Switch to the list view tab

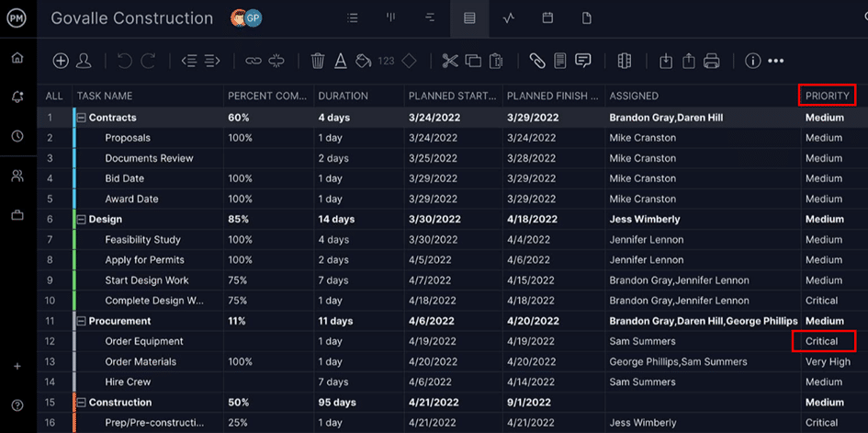point(354,17)
